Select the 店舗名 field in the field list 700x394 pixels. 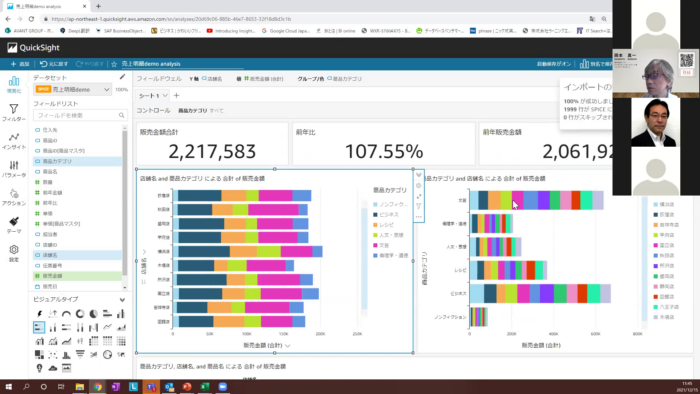(x=77, y=255)
